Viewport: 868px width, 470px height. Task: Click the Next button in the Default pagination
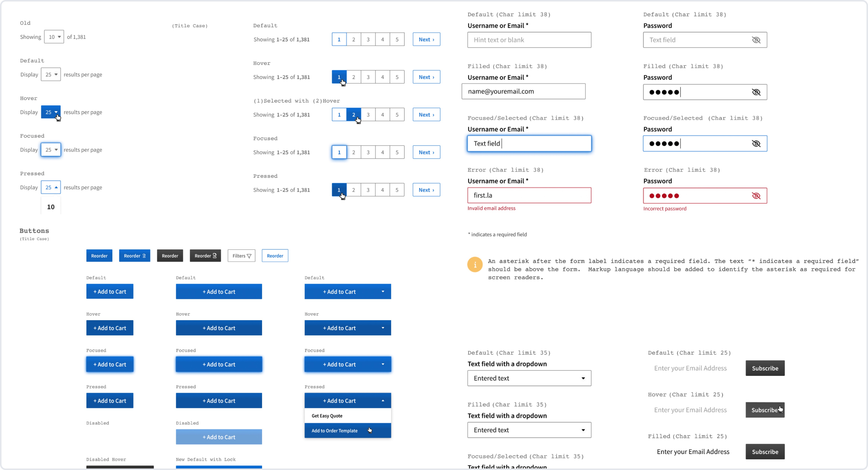(x=426, y=39)
